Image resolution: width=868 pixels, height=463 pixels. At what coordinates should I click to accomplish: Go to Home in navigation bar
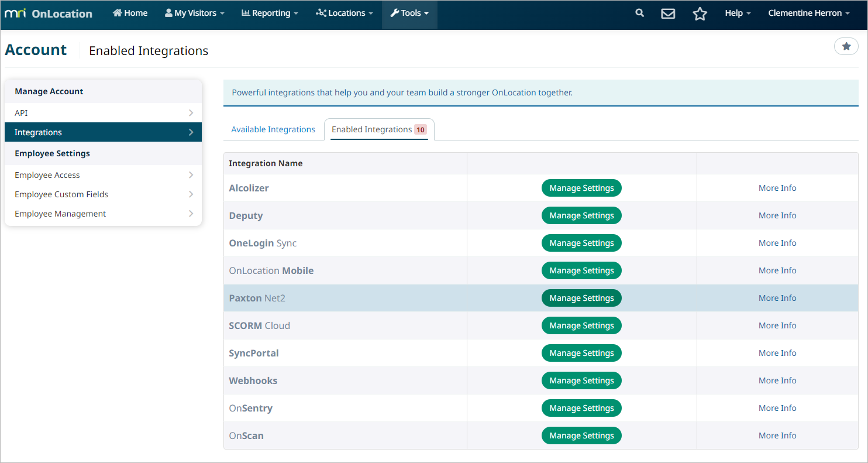[130, 13]
